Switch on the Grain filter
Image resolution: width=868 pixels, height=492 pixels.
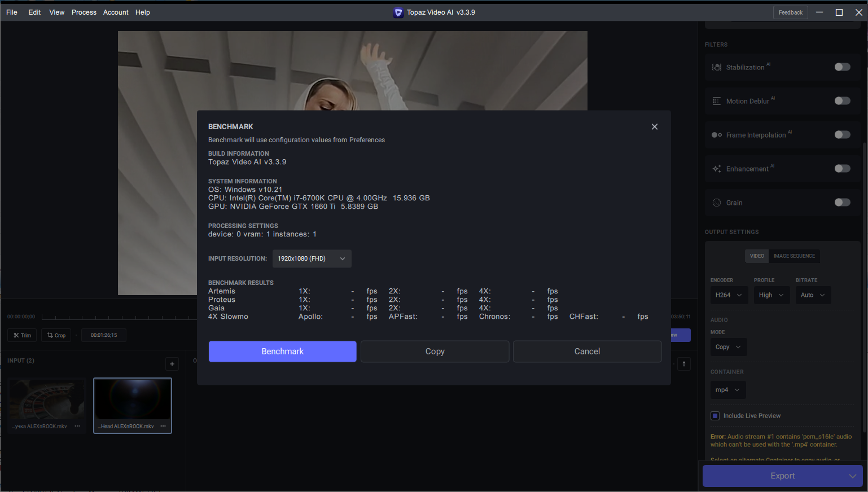coord(842,203)
